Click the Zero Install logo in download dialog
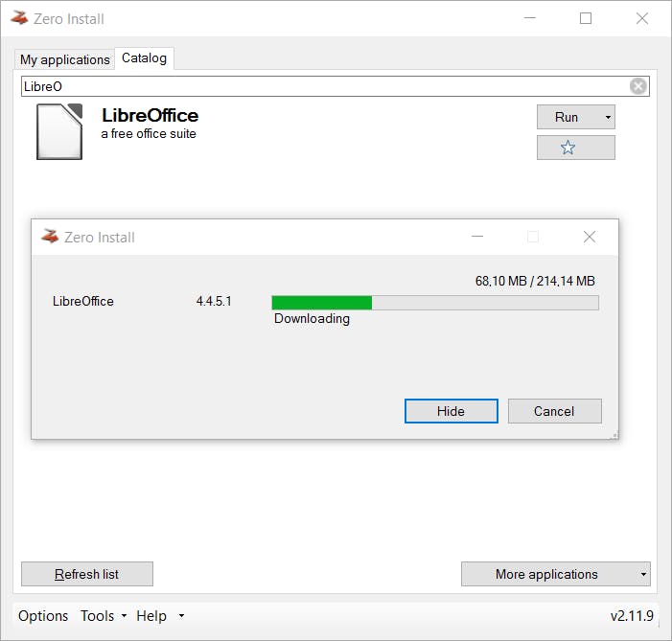Image resolution: width=672 pixels, height=641 pixels. [x=50, y=237]
